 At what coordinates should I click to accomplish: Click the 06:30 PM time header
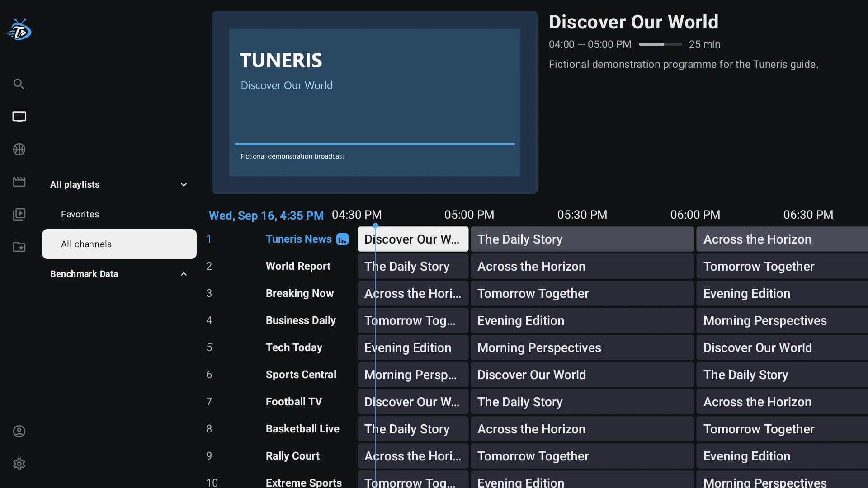(808, 215)
